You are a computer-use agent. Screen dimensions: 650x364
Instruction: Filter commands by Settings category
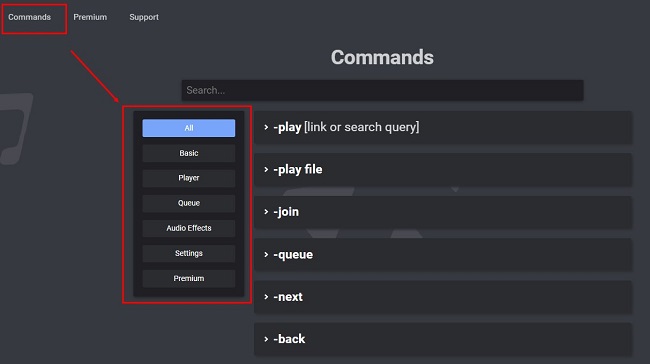coord(189,253)
